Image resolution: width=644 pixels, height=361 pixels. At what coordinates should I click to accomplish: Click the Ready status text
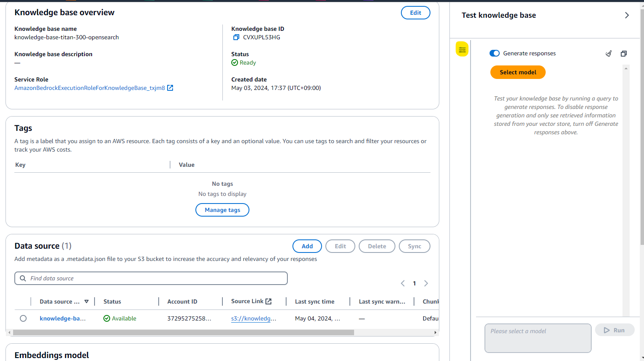pyautogui.click(x=248, y=62)
